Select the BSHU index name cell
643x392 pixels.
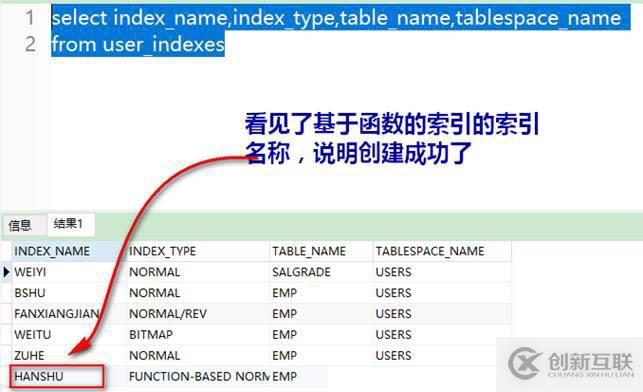(x=69, y=293)
